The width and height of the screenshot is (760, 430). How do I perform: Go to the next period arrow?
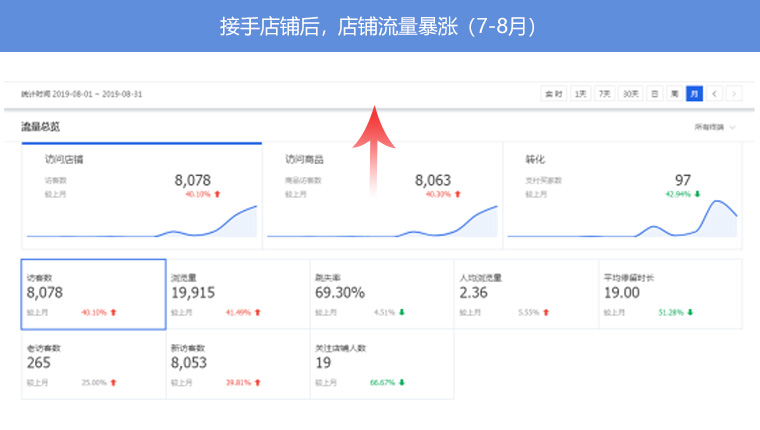(735, 94)
